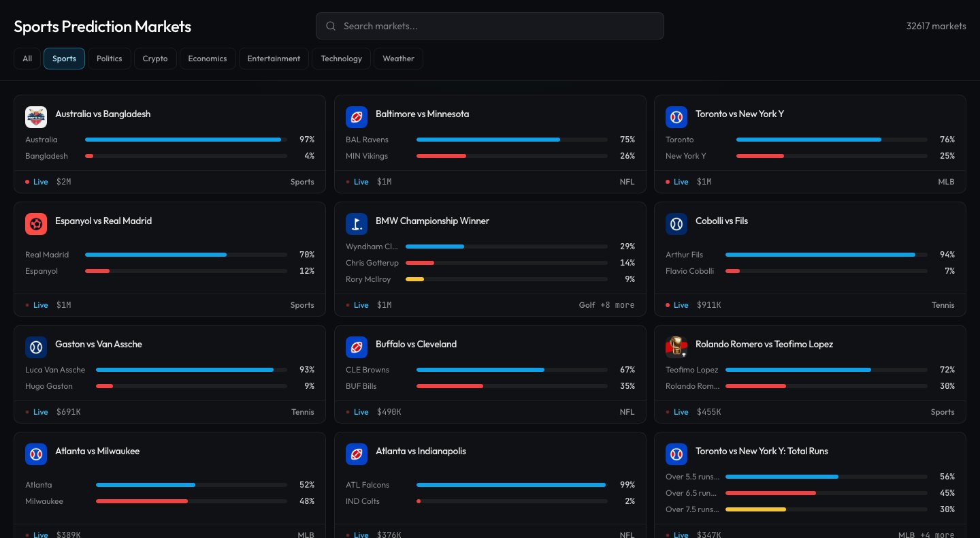Open the Baltimore vs Minnesota market title
980x538 pixels.
422,114
